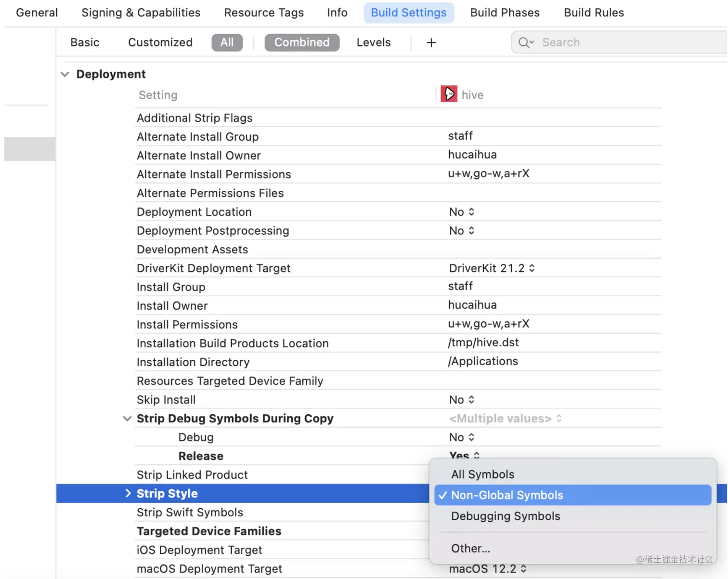Select "Debugging Symbols" in the open menu

pyautogui.click(x=505, y=516)
